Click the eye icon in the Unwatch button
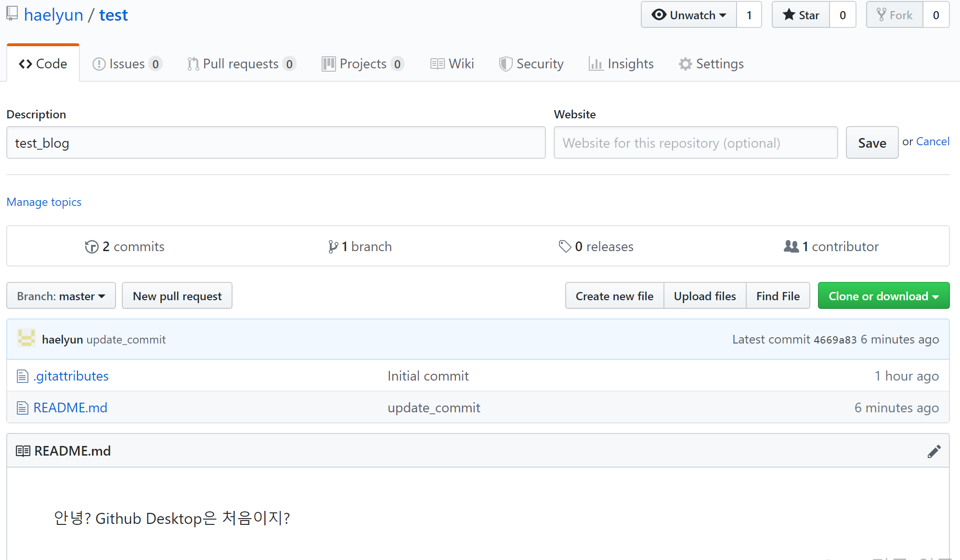The image size is (960, 560). click(x=659, y=15)
